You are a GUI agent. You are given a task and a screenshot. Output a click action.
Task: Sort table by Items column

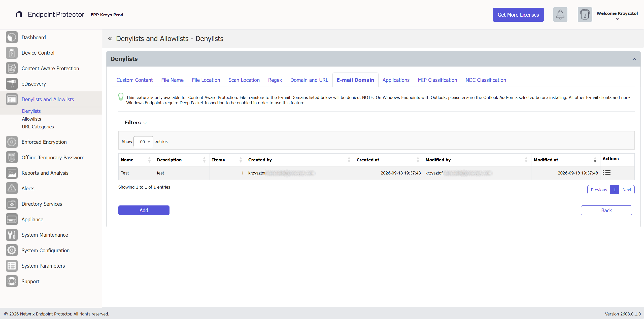(x=227, y=160)
